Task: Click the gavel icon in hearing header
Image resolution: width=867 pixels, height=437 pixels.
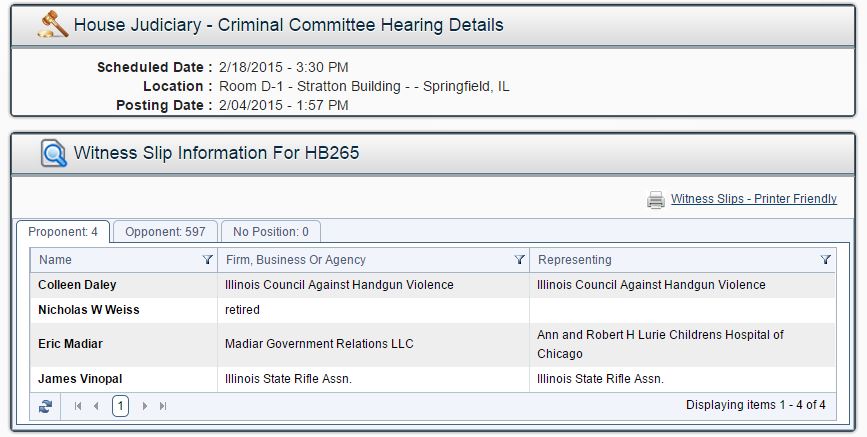Action: (x=53, y=25)
